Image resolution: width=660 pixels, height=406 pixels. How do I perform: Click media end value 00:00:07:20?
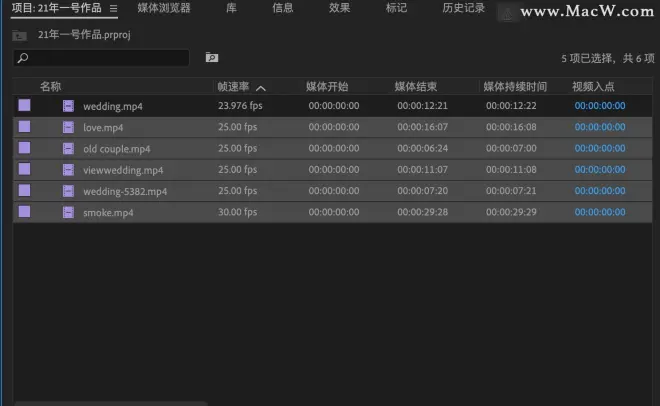422,191
